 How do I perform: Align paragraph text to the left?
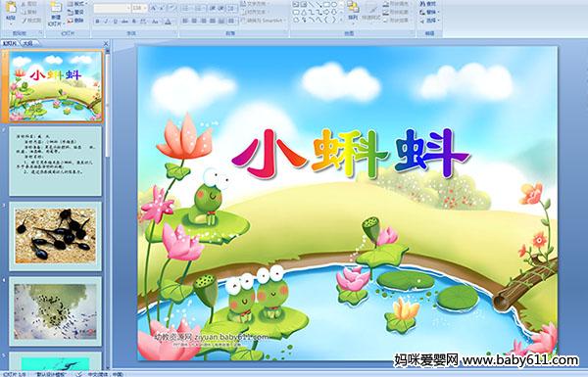185,22
